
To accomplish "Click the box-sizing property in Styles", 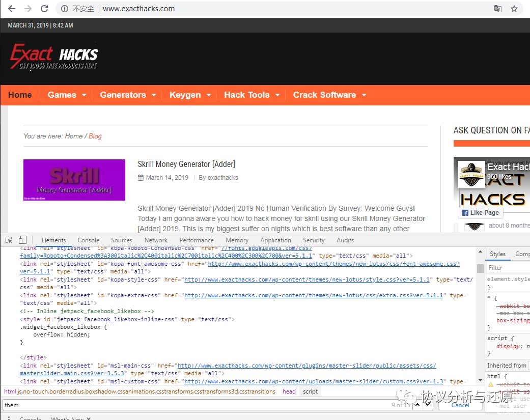I will click(512, 320).
